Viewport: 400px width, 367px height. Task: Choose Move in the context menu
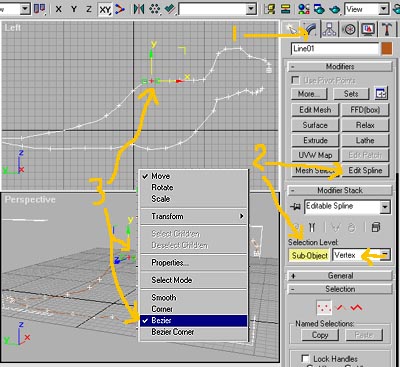[193, 176]
